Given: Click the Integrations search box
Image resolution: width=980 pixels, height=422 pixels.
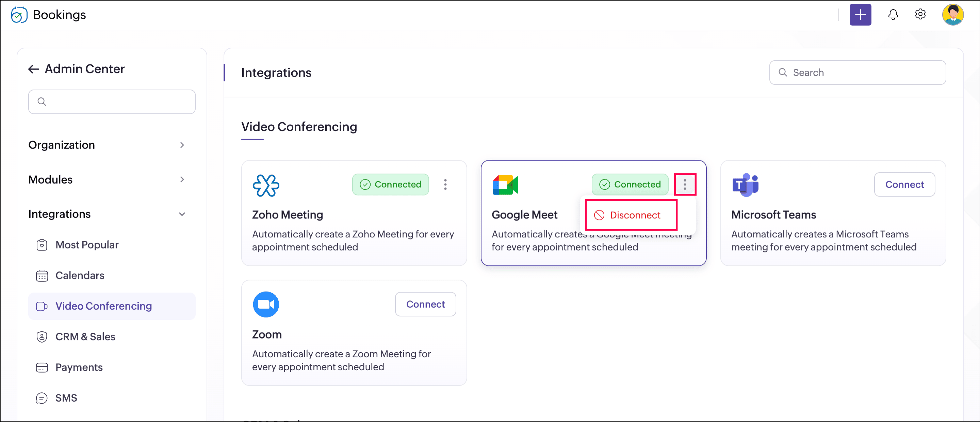Looking at the screenshot, I should pyautogui.click(x=857, y=72).
